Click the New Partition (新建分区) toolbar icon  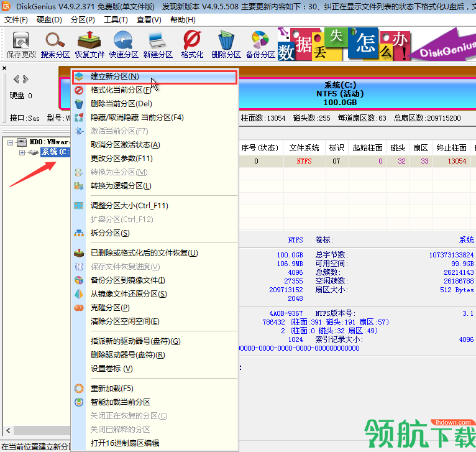(x=158, y=45)
